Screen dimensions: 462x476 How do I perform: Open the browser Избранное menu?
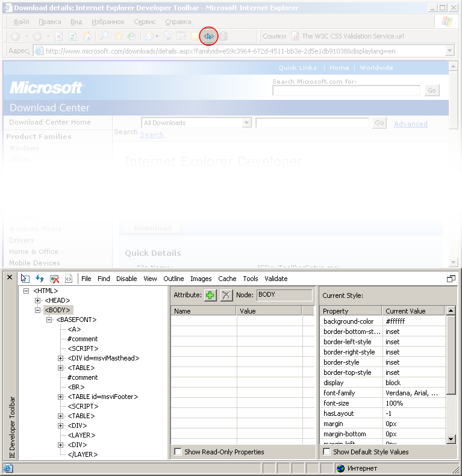(x=108, y=22)
